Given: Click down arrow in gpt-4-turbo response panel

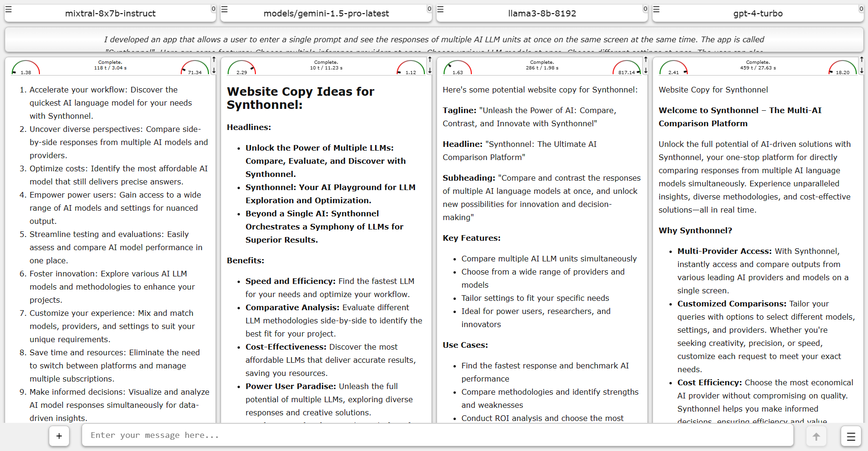Looking at the screenshot, I should (x=861, y=70).
